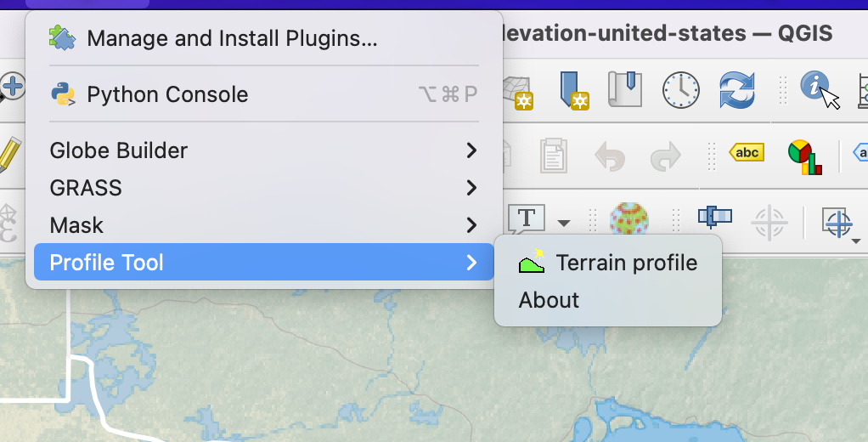Select the Text Annotation tool
The image size is (868, 442).
[x=527, y=219]
